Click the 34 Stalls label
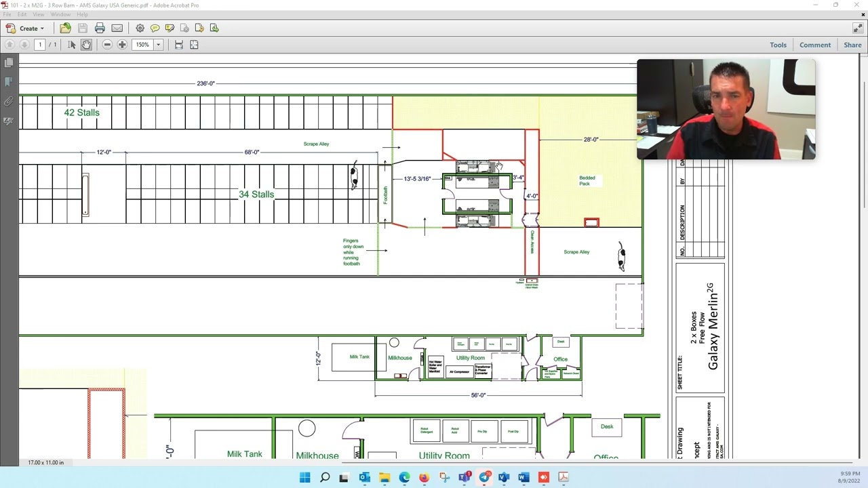This screenshot has height=488, width=868. pos(256,195)
